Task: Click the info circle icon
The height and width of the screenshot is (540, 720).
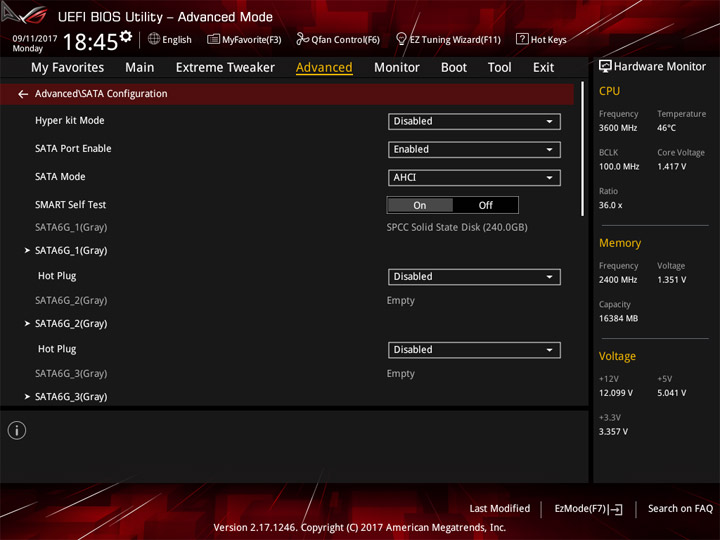Action: tap(17, 431)
